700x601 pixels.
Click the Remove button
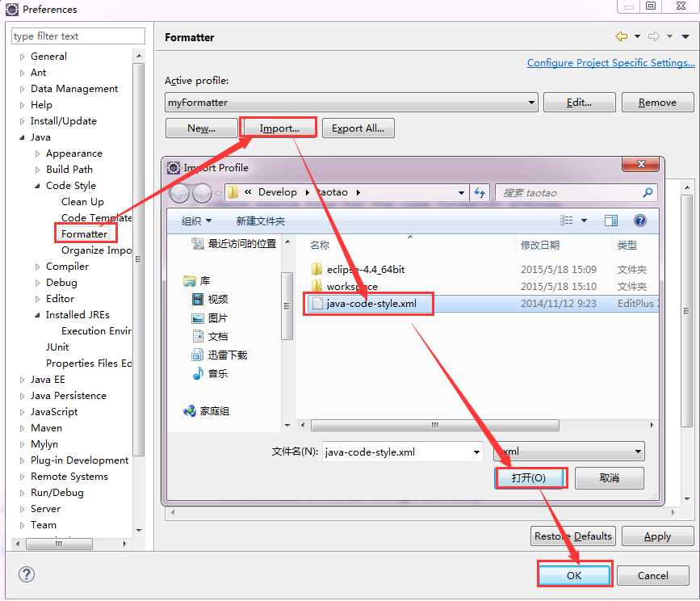click(657, 103)
